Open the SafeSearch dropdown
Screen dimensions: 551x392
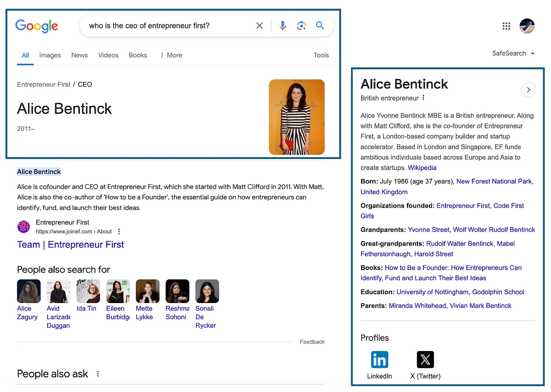513,54
